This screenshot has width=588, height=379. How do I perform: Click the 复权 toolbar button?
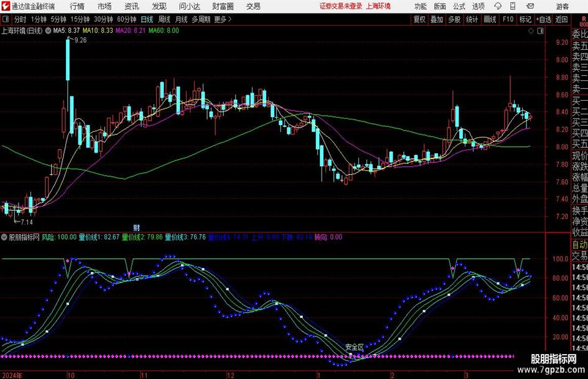419,19
